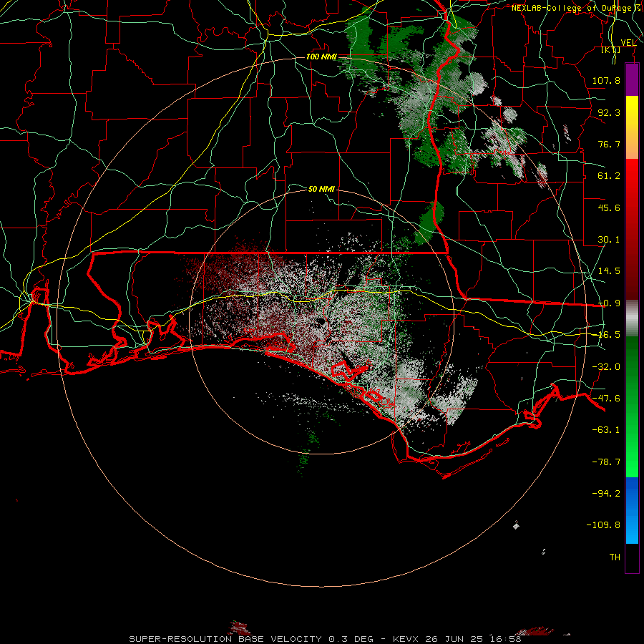
Task: Click the "50 NMI" range ring label
Action: [321, 189]
